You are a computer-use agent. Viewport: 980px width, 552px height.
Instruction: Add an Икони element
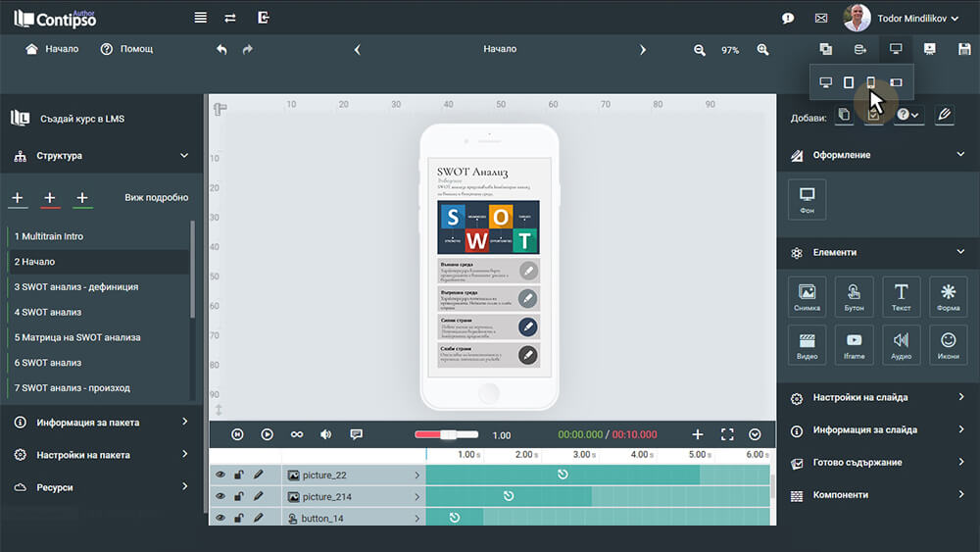point(948,344)
